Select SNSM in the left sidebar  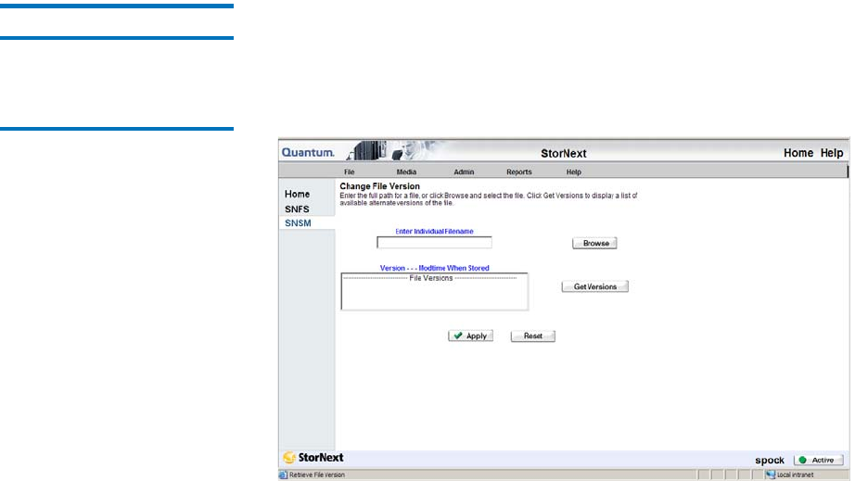[298, 223]
